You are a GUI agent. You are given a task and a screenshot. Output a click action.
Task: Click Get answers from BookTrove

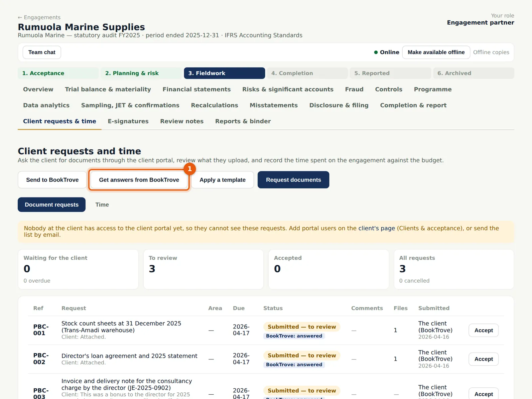click(139, 180)
